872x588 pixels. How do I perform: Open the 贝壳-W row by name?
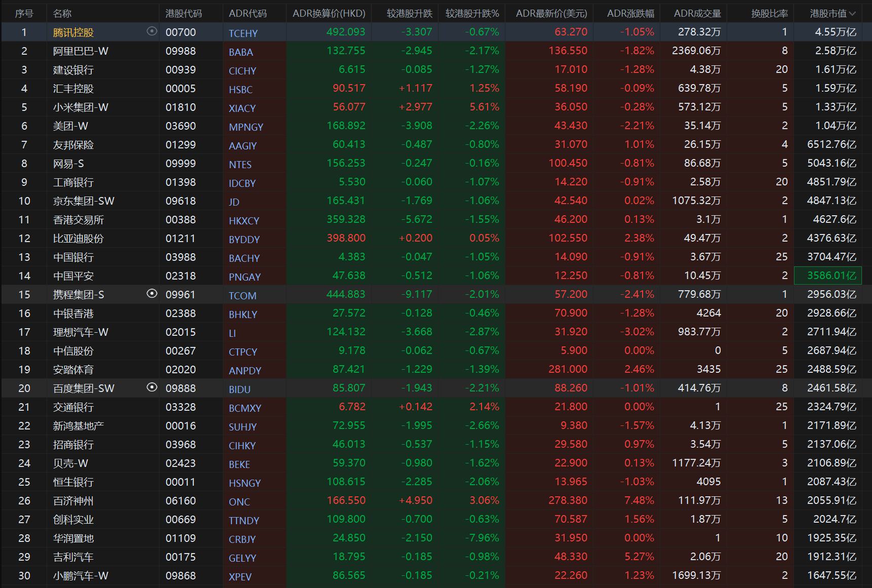click(70, 463)
